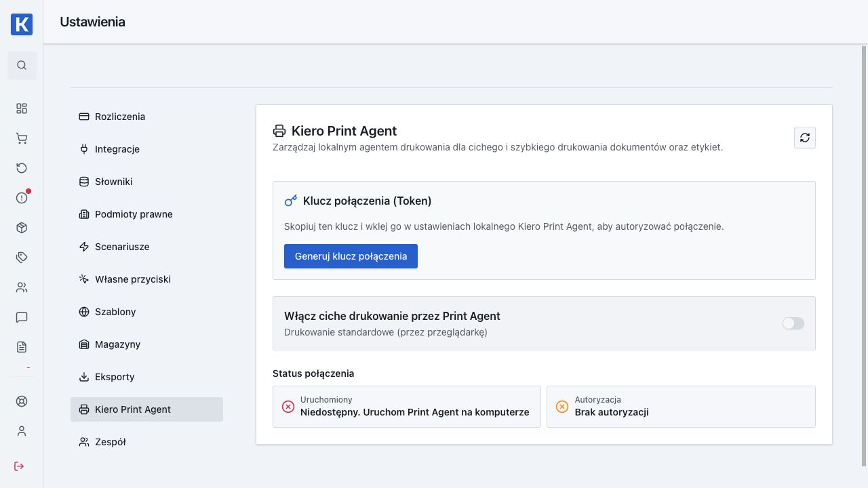This screenshot has width=868, height=488.
Task: Click the red X icon in Uruchomiony card
Action: click(288, 407)
